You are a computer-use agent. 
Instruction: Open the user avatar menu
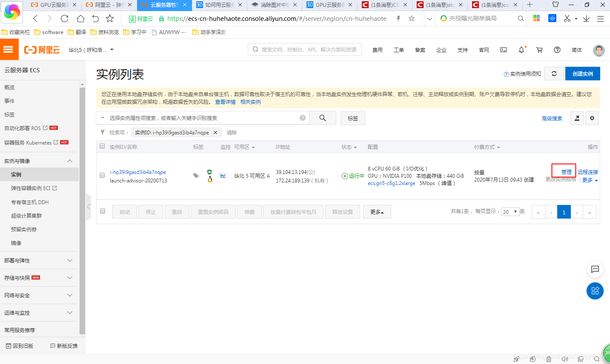point(599,50)
